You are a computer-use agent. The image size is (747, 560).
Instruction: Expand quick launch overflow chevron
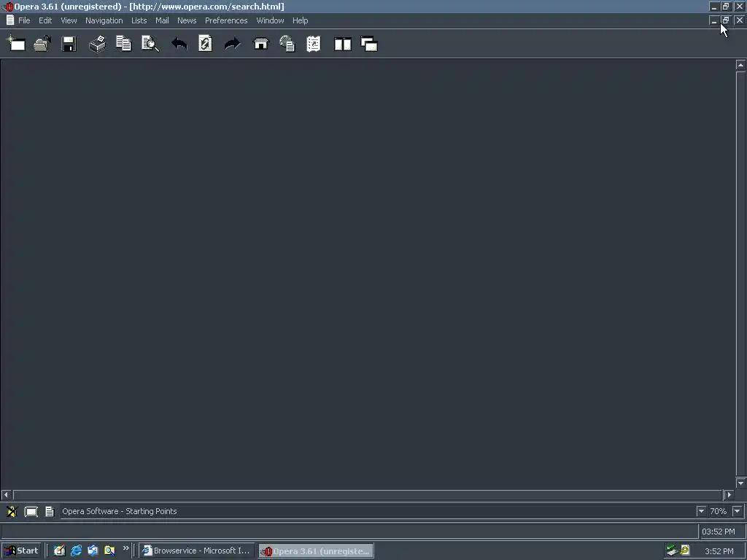(125, 548)
